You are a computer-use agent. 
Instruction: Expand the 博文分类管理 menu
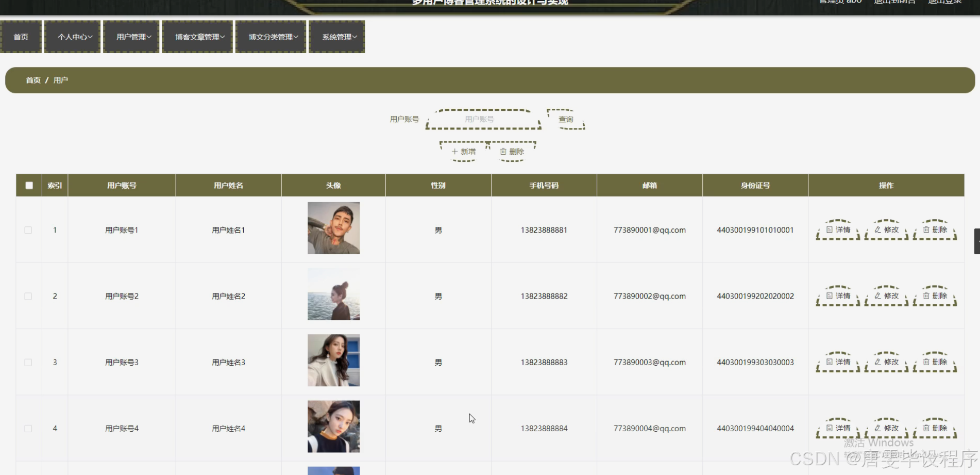pyautogui.click(x=271, y=37)
